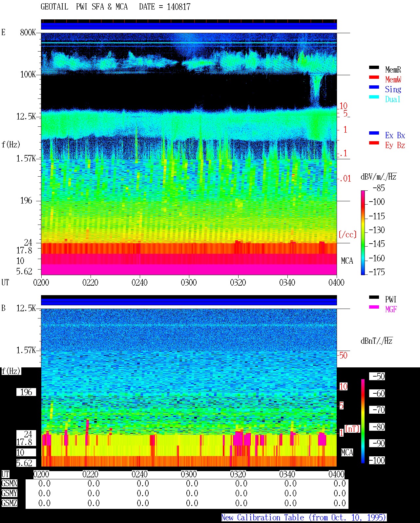Click the cyan Dual legend swatch
This screenshot has width=420, height=523.
tap(374, 97)
